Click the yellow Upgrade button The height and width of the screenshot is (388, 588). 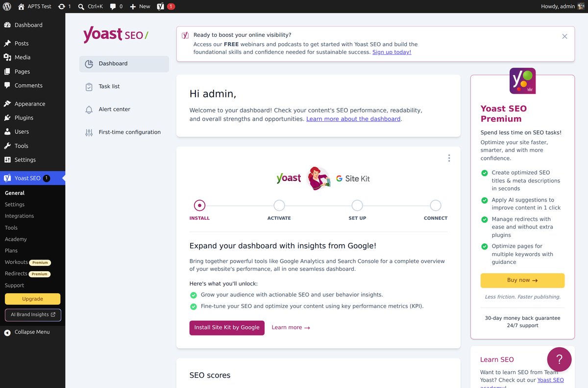(x=33, y=299)
